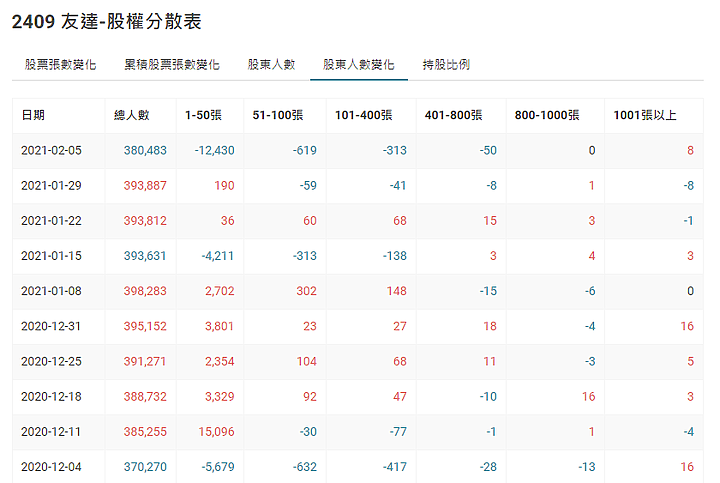Image resolution: width=720 pixels, height=483 pixels.
Task: Open the 持股比例 tab
Action: (446, 65)
